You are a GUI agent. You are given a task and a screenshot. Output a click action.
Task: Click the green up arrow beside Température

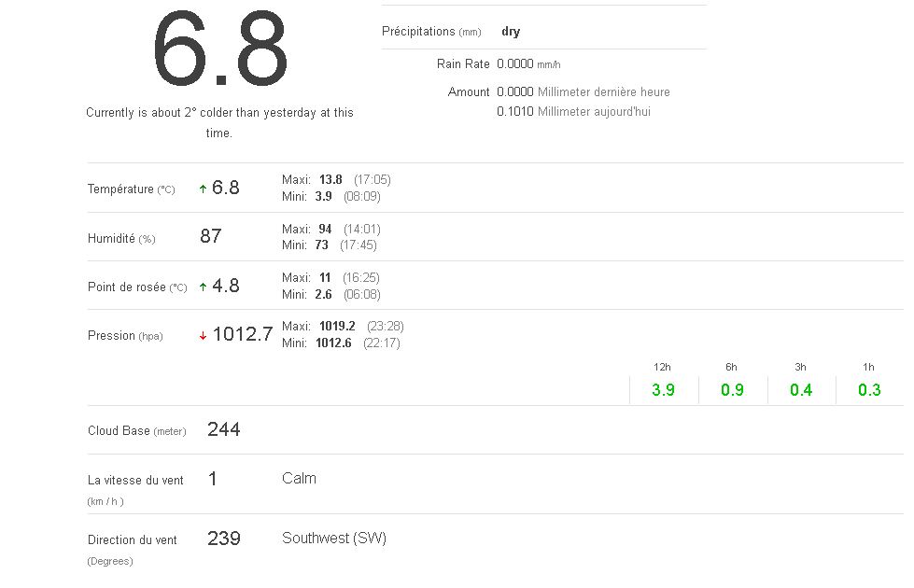(x=203, y=189)
